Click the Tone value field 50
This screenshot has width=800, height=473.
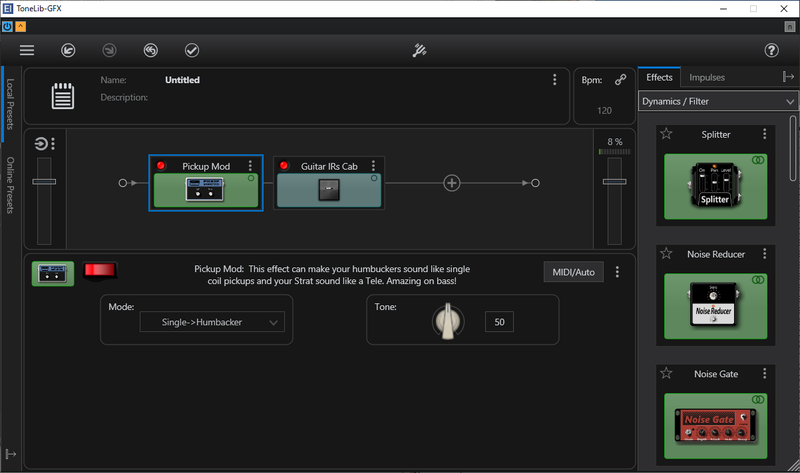click(x=499, y=322)
